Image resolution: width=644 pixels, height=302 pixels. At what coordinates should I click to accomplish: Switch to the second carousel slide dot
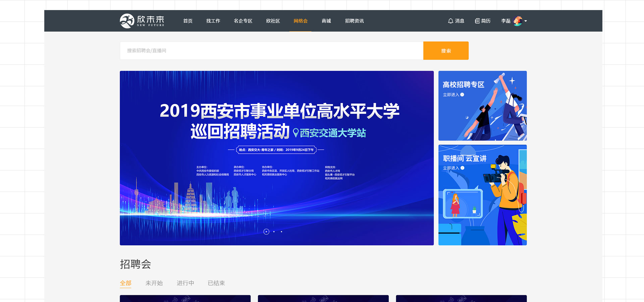(274, 232)
